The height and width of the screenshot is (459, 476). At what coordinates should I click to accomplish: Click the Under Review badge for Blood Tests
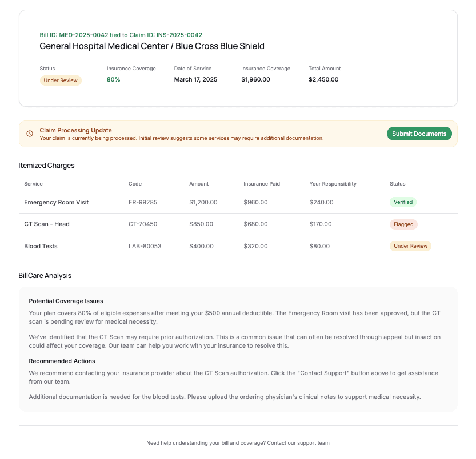click(x=410, y=246)
